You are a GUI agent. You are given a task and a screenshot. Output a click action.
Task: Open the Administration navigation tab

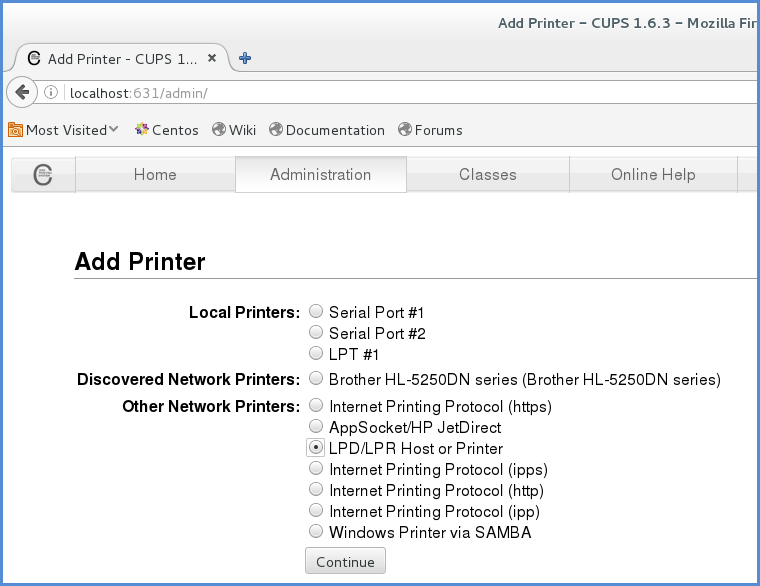[321, 174]
